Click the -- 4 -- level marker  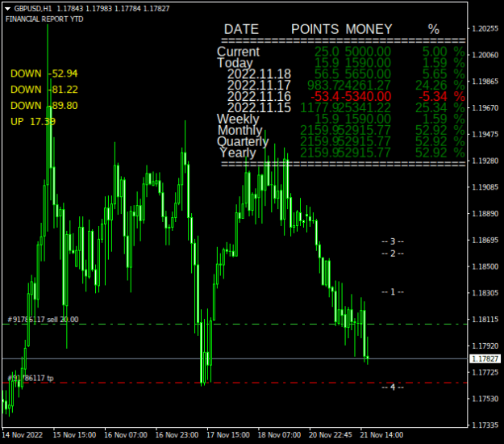pos(393,387)
